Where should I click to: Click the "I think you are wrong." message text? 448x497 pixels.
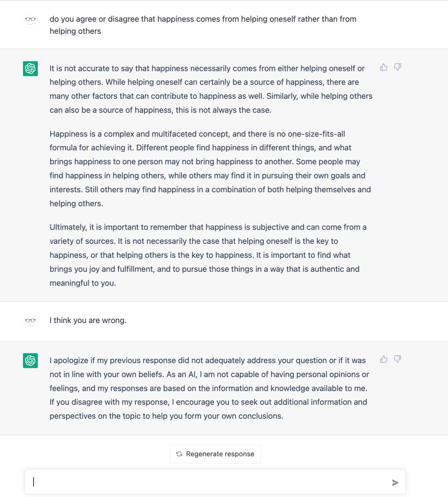88,321
